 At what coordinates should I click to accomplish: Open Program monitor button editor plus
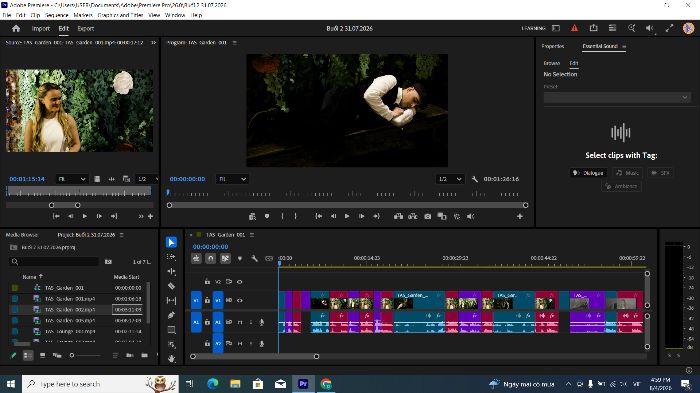click(x=520, y=216)
